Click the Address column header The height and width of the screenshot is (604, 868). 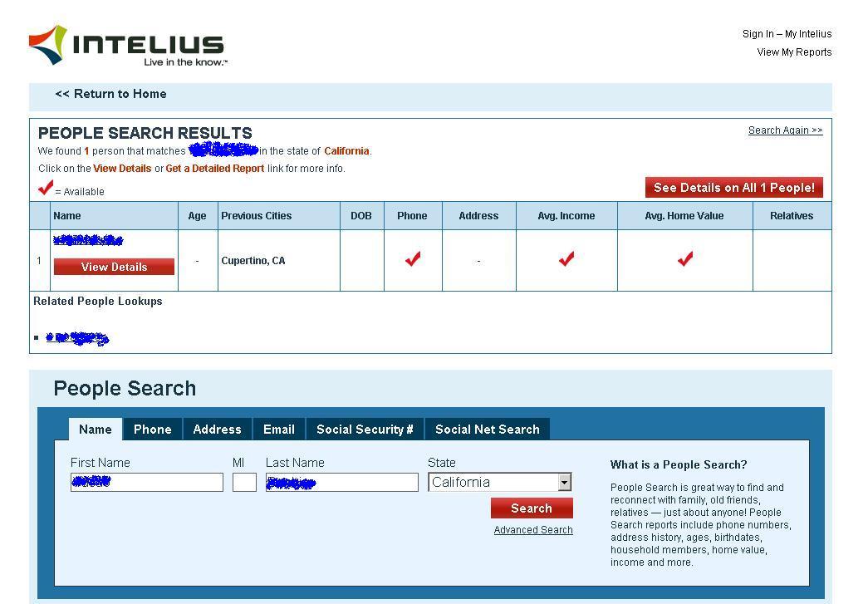click(x=478, y=216)
